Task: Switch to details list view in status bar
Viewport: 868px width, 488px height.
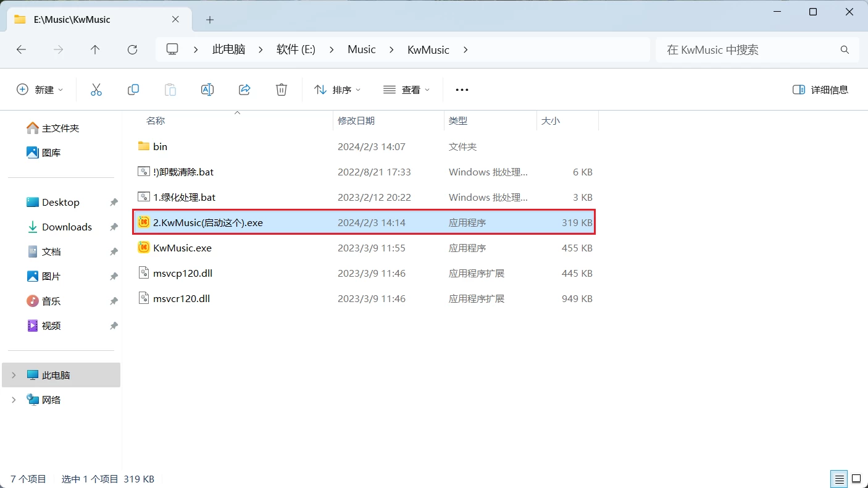Action: [838, 479]
